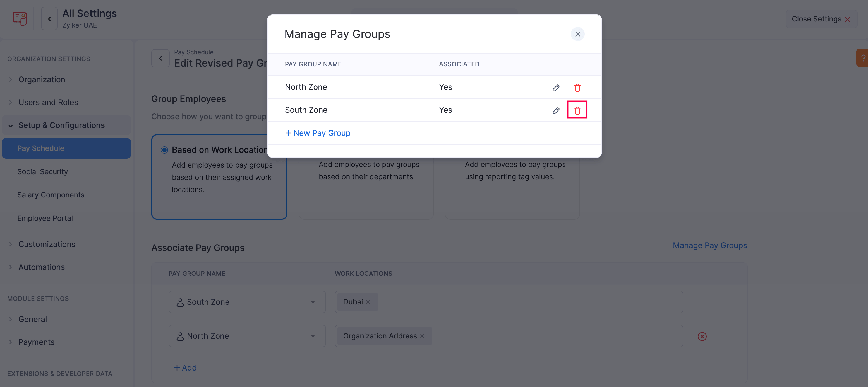Open Pay Schedule settings
The height and width of the screenshot is (387, 868).
point(66,148)
